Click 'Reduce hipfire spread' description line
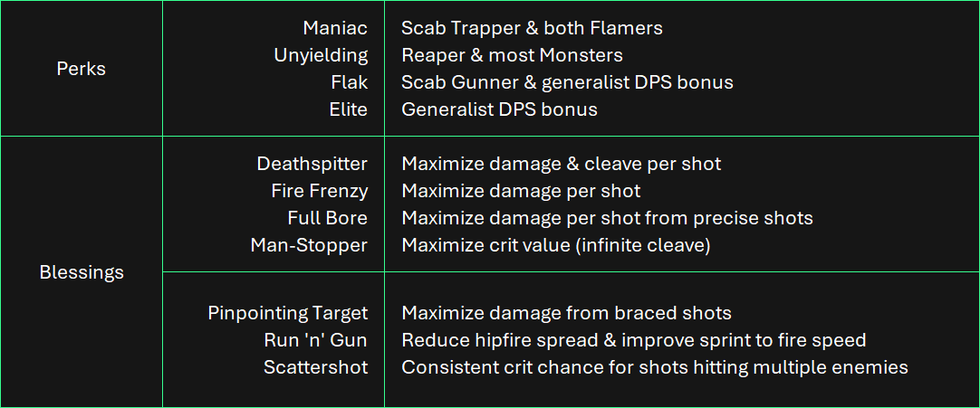This screenshot has width=980, height=408. point(634,340)
